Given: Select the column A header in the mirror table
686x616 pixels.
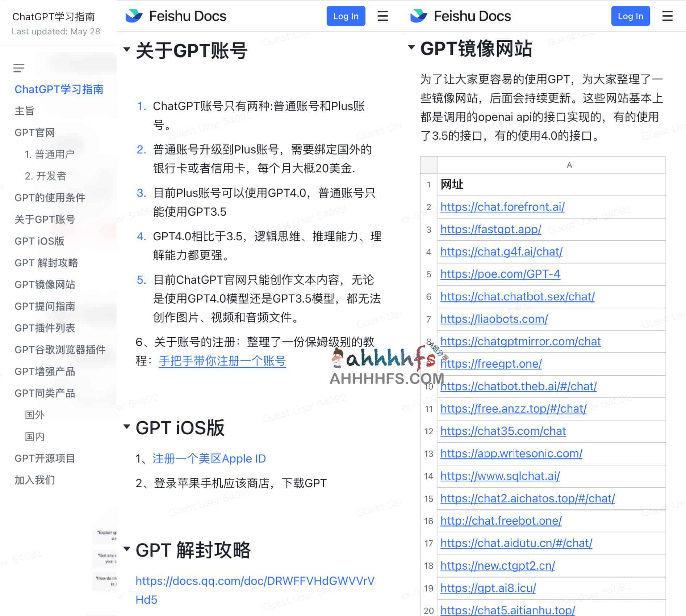Looking at the screenshot, I should point(569,165).
